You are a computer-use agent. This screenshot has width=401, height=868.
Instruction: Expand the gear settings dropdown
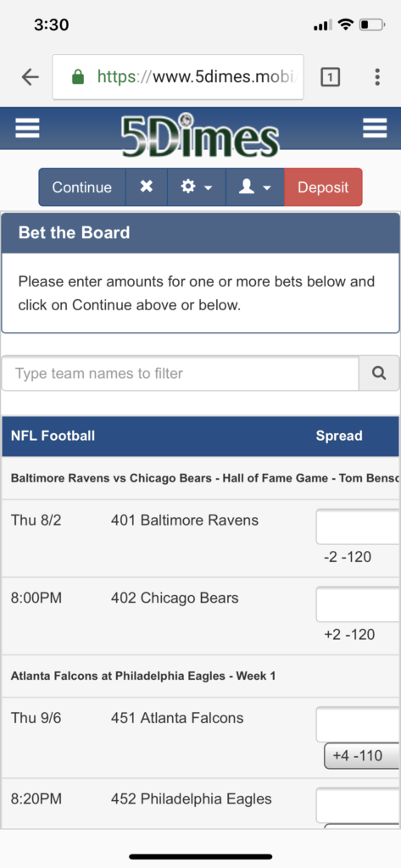pyautogui.click(x=197, y=187)
